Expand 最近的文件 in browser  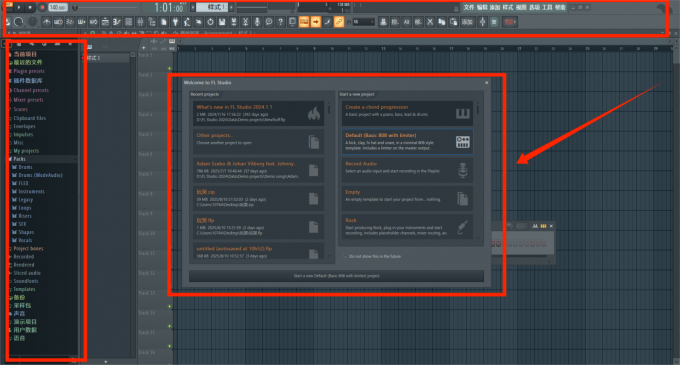[28, 62]
